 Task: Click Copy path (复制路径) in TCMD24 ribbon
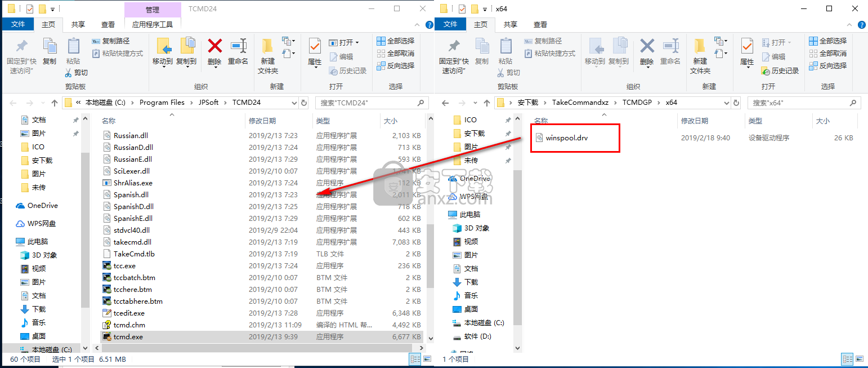(111, 41)
